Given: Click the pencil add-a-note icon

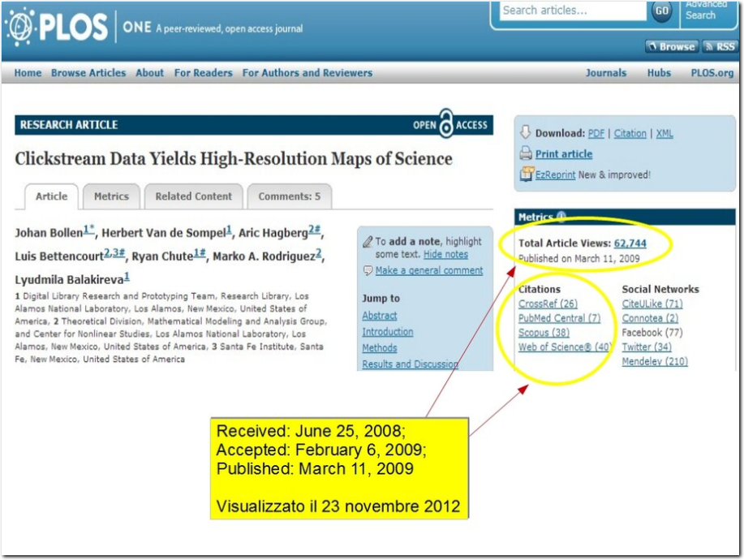Looking at the screenshot, I should [x=368, y=242].
